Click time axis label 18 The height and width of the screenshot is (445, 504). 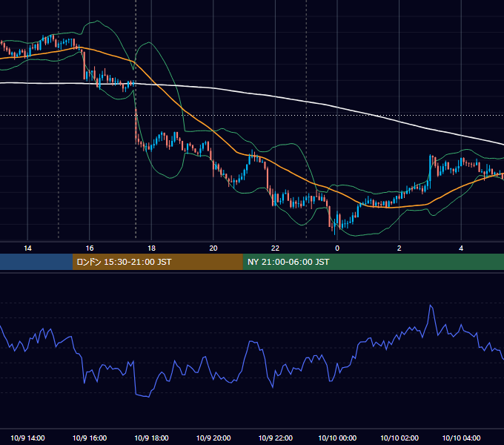[151, 248]
